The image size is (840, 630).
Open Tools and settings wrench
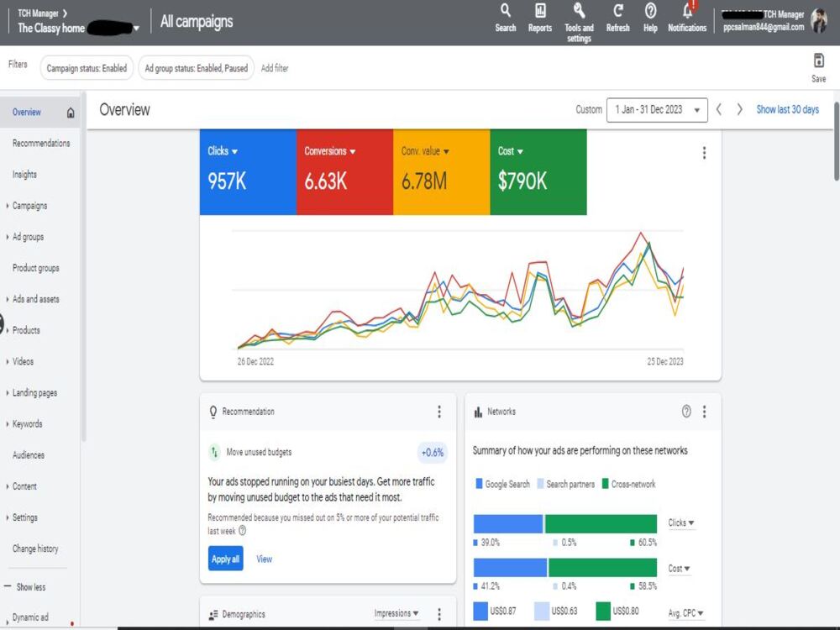(579, 23)
